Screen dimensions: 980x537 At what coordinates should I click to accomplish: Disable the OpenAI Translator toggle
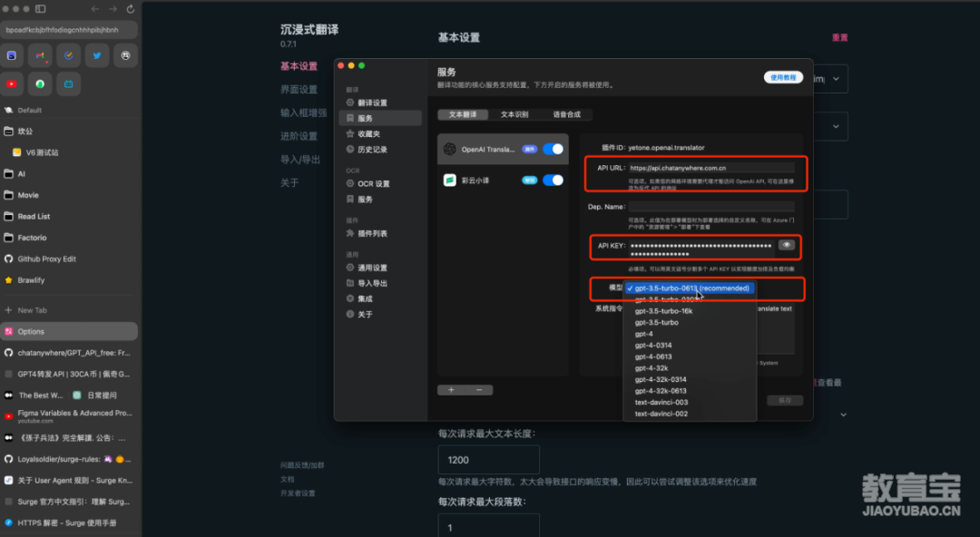554,149
